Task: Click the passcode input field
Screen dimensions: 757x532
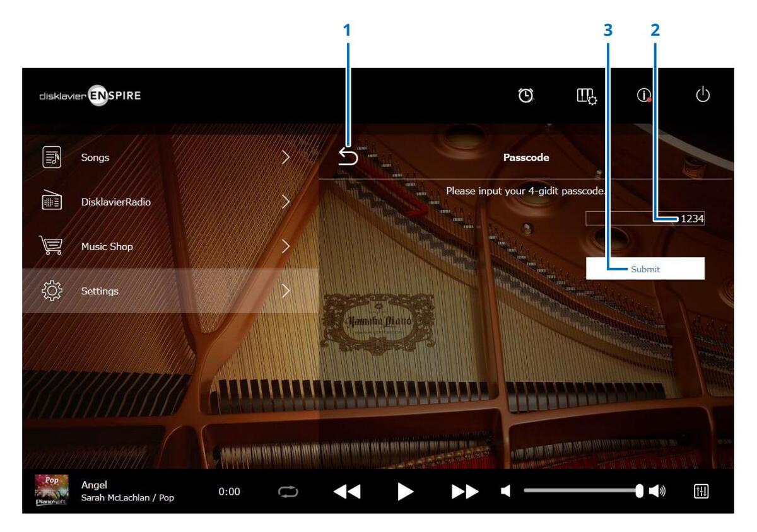Action: [x=644, y=219]
